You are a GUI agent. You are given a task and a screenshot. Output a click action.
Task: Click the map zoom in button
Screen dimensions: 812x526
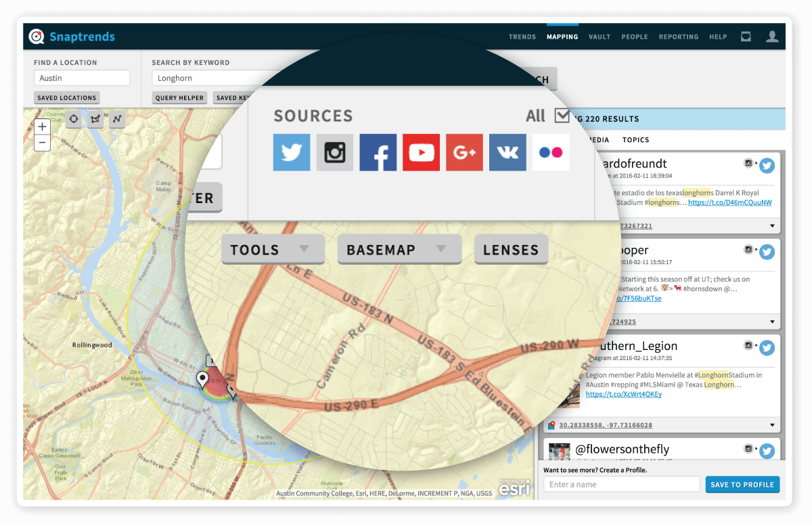(42, 127)
